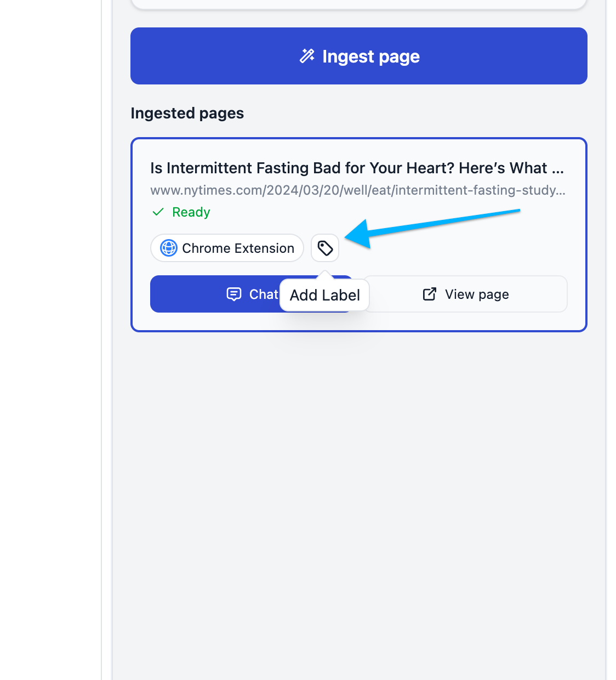Click the tag icon to add a label

click(325, 248)
